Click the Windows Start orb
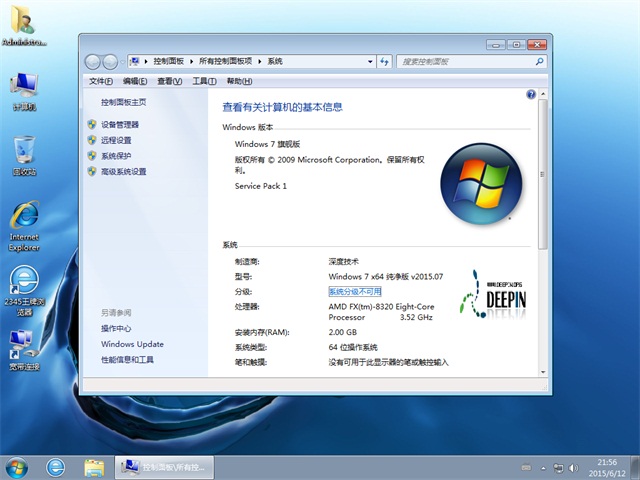This screenshot has height=480, width=640. [x=17, y=467]
